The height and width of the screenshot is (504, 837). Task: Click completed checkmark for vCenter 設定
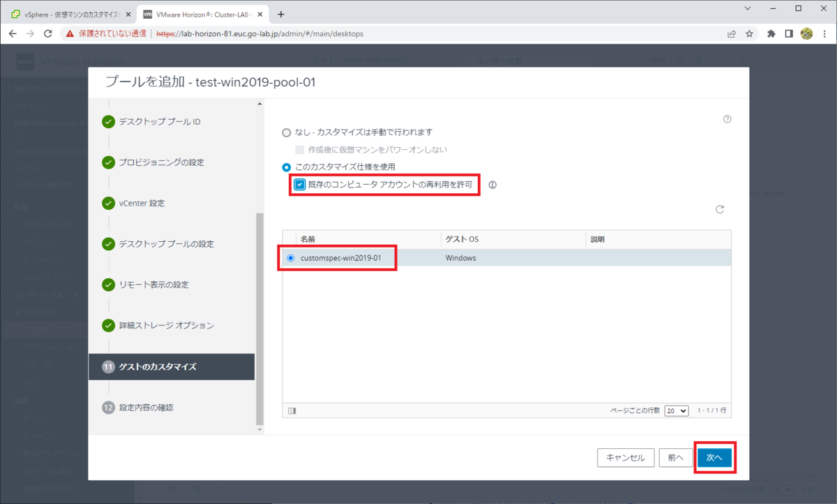[108, 203]
